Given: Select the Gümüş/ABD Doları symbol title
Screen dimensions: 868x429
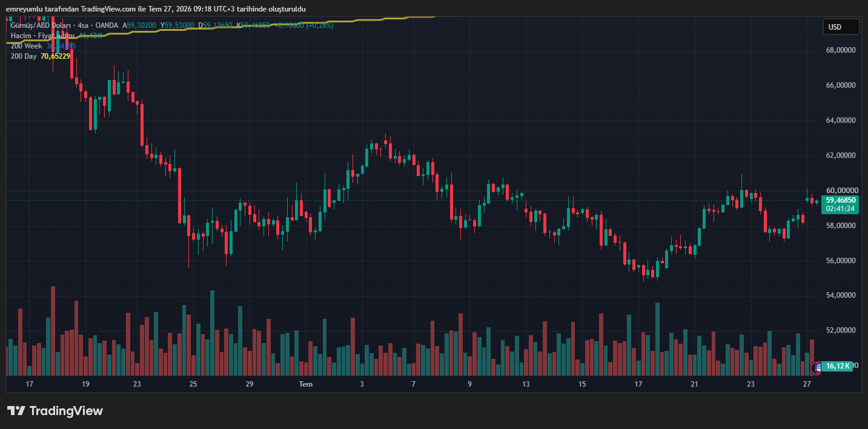Looking at the screenshot, I should point(40,25).
